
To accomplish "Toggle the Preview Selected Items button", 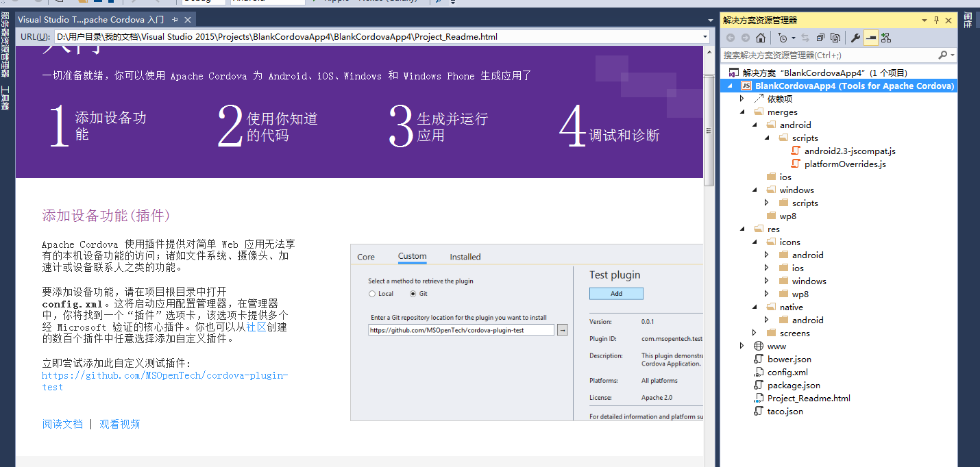I will (x=870, y=38).
